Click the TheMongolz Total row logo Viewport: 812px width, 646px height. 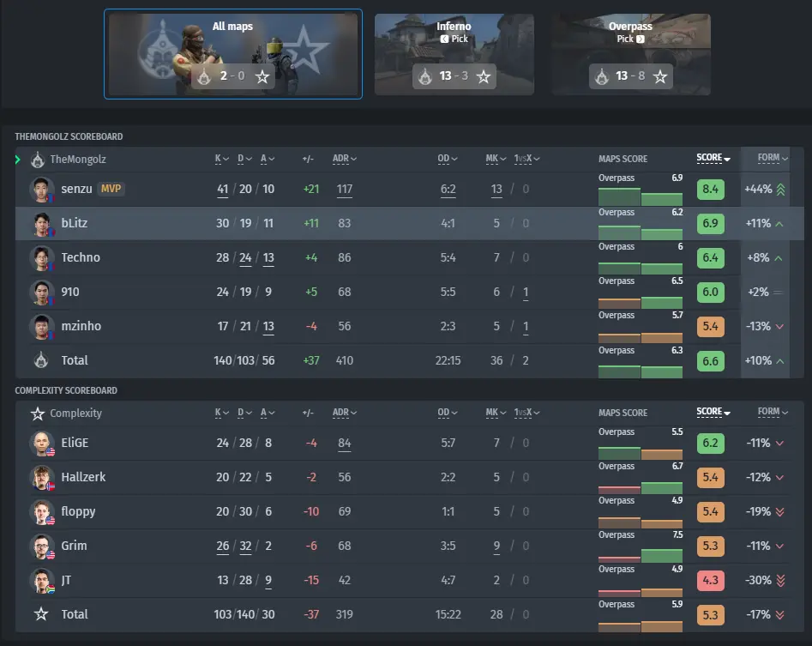tap(41, 360)
